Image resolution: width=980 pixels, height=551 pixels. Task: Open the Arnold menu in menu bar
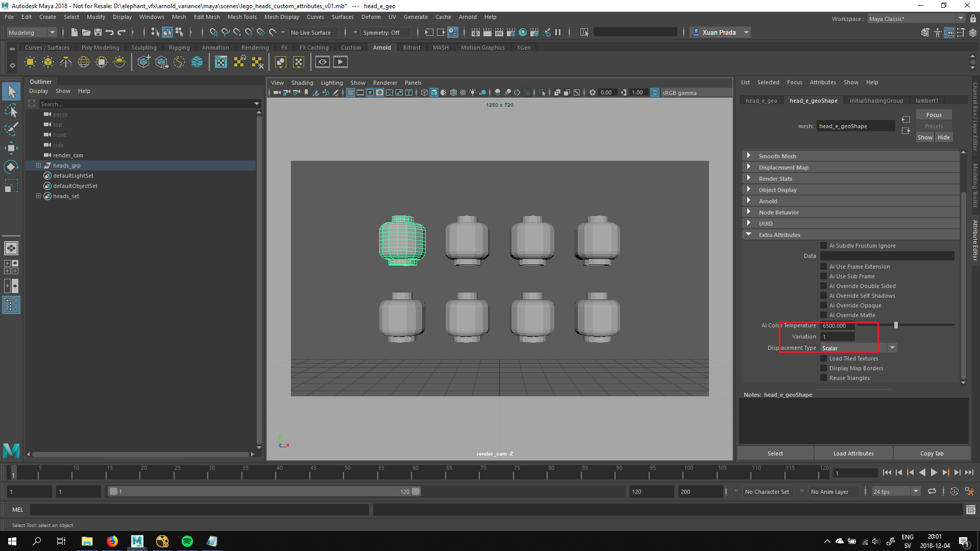pos(468,17)
